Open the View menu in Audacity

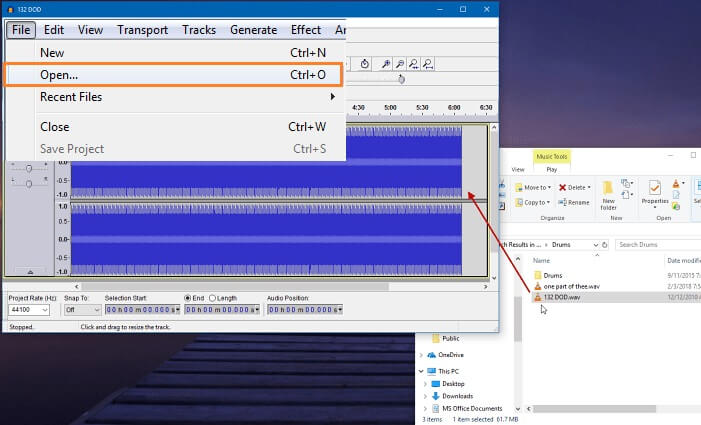(x=90, y=30)
